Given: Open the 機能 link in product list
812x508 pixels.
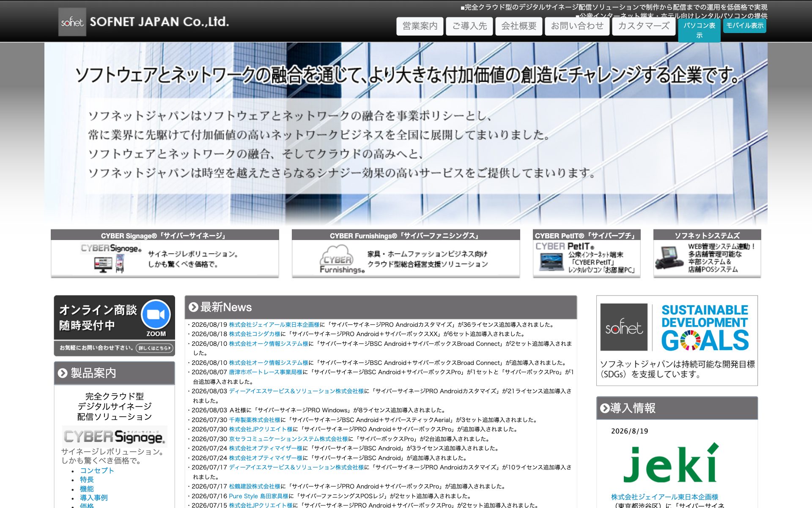Looking at the screenshot, I should click(x=87, y=489).
